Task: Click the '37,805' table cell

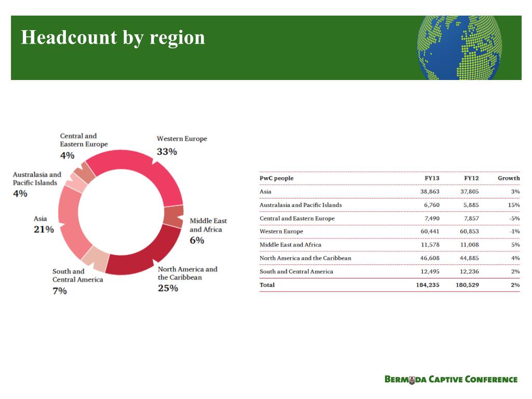Action: click(x=470, y=192)
